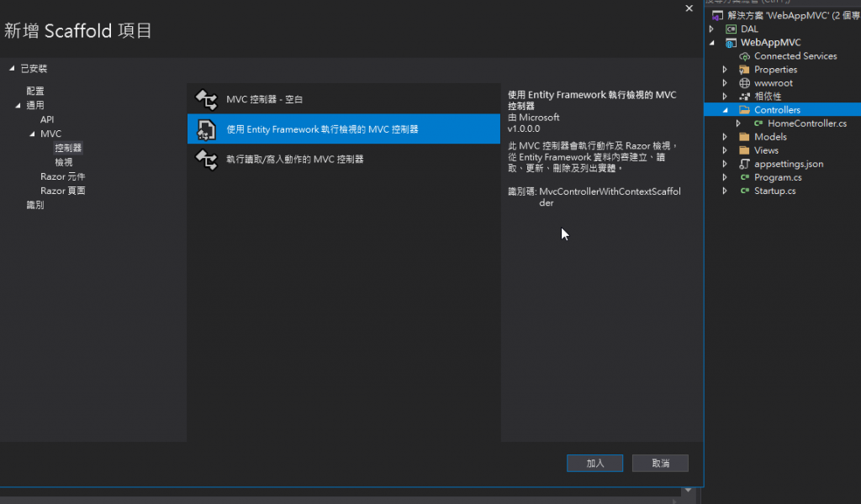Select 識別 category
The image size is (861, 504).
(x=35, y=205)
